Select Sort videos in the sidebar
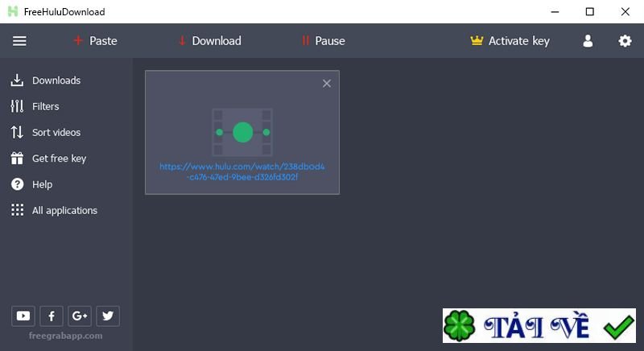This screenshot has width=644, height=351. 46,132
